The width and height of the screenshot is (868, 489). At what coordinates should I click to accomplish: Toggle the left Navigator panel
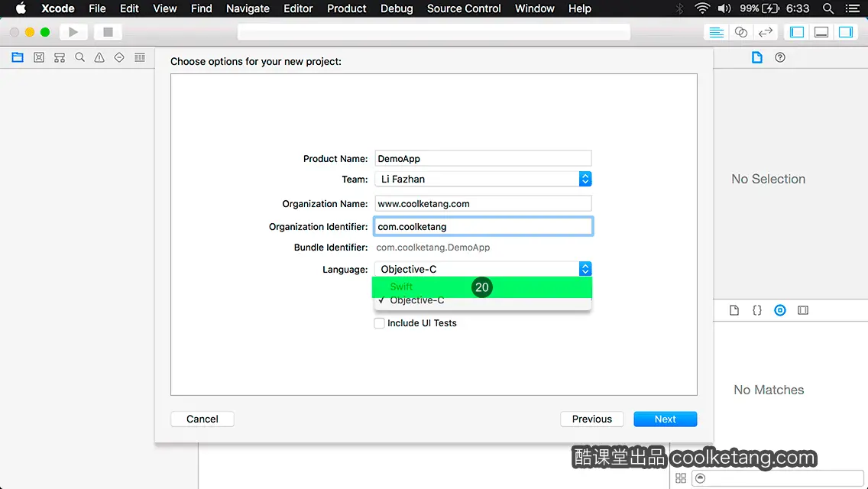point(797,32)
